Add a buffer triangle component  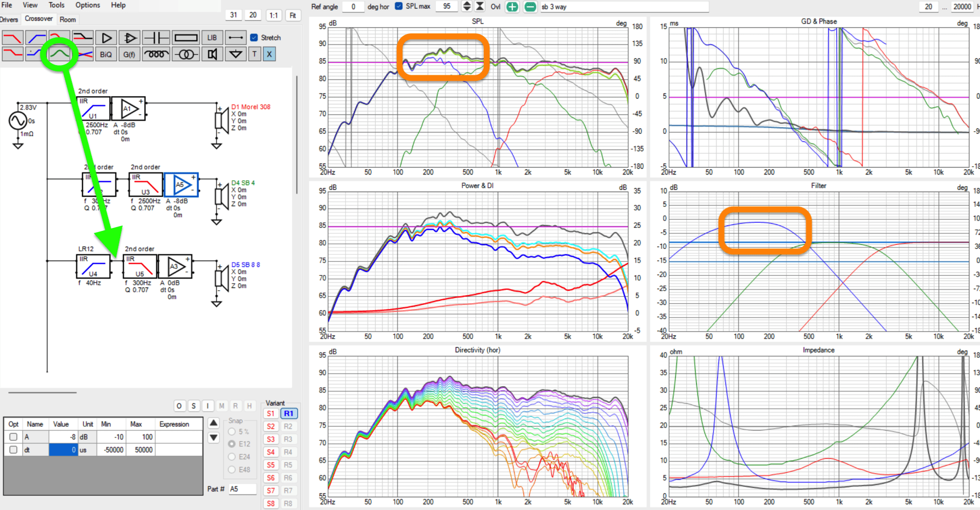[x=106, y=37]
